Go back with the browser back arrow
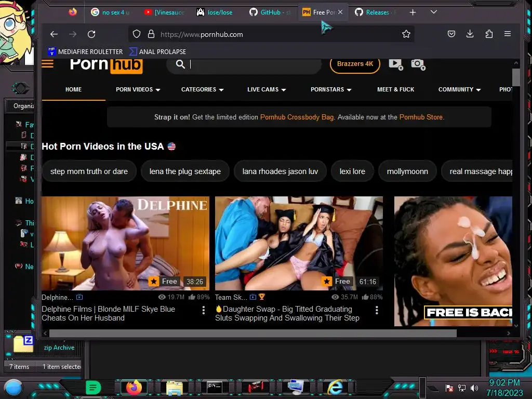 (54, 34)
